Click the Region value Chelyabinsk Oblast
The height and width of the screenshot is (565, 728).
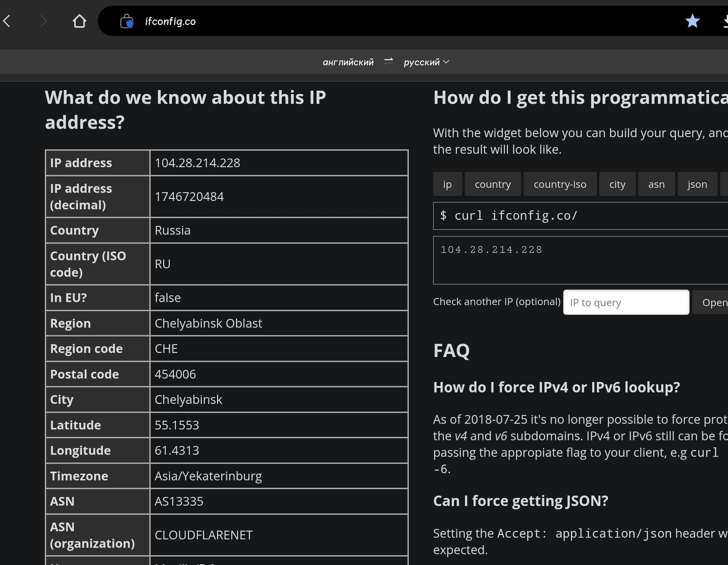click(x=208, y=323)
